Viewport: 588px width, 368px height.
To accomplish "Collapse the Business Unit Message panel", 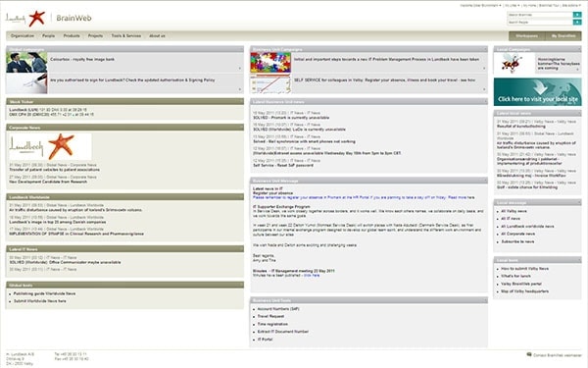I will [x=485, y=181].
